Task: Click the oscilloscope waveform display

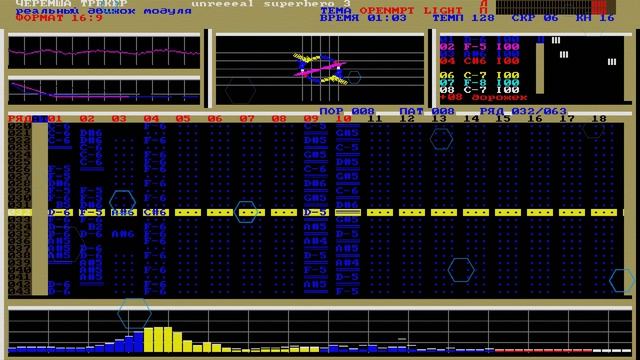Action: [x=104, y=53]
